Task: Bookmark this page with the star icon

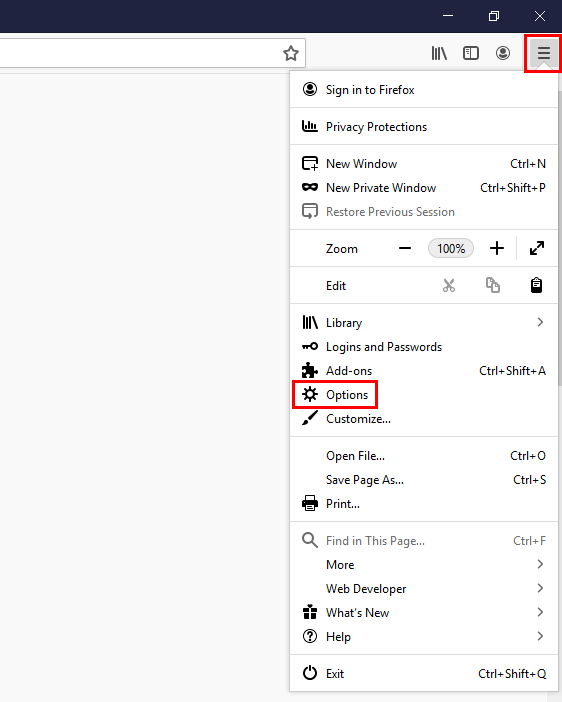Action: (291, 53)
